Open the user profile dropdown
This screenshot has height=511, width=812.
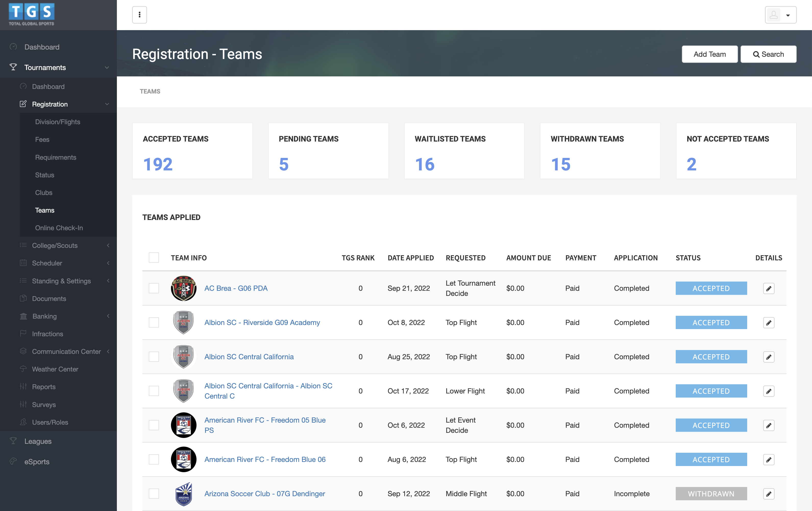point(780,15)
